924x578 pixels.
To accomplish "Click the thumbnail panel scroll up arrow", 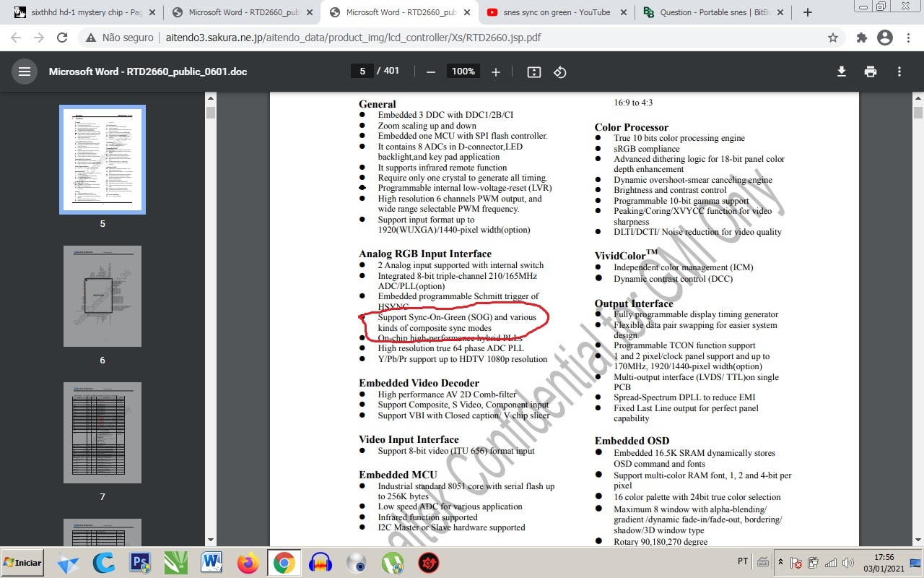I will click(211, 98).
